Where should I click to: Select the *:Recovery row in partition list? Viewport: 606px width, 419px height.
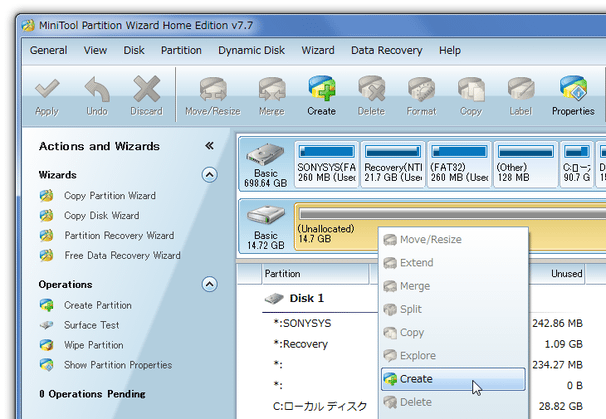click(301, 344)
